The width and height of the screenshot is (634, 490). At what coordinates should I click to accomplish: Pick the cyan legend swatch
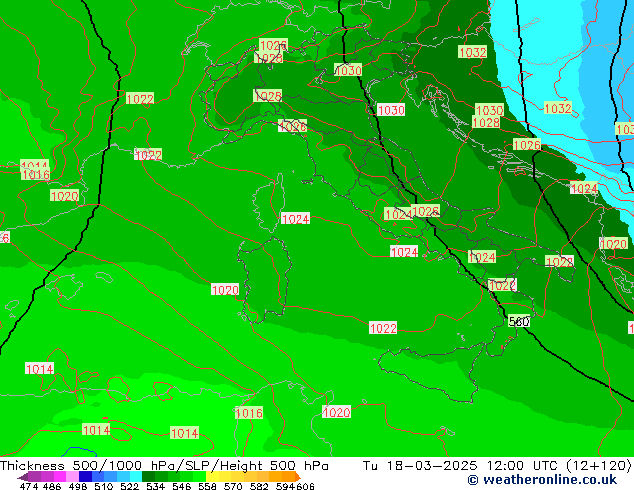(136, 477)
